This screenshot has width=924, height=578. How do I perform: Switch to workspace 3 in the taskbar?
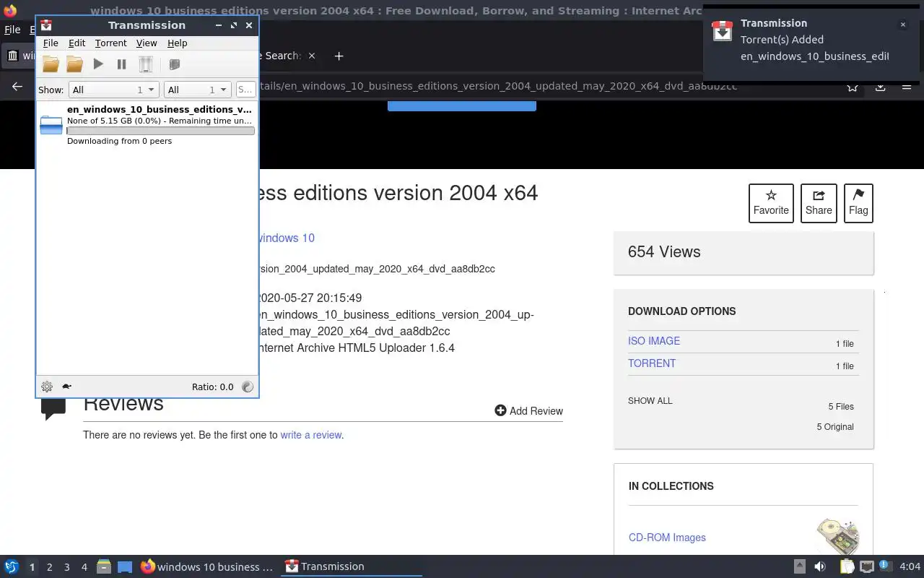tap(66, 567)
